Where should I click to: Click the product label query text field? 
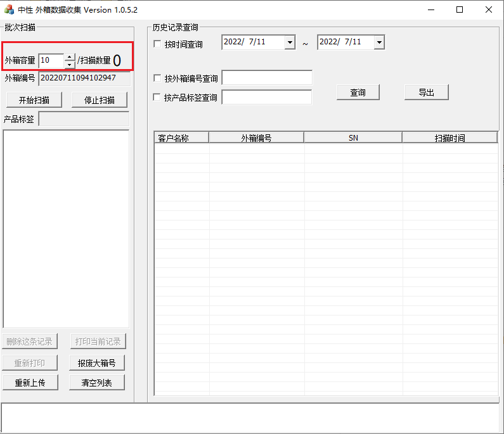pyautogui.click(x=267, y=97)
